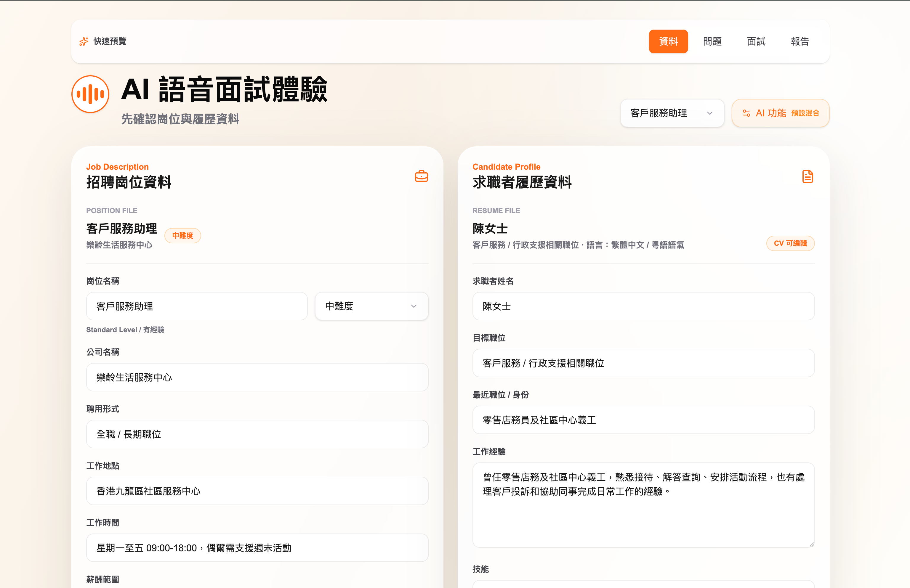The height and width of the screenshot is (588, 910).
Task: Focus the 崗位名稱 input field
Action: pos(197,306)
